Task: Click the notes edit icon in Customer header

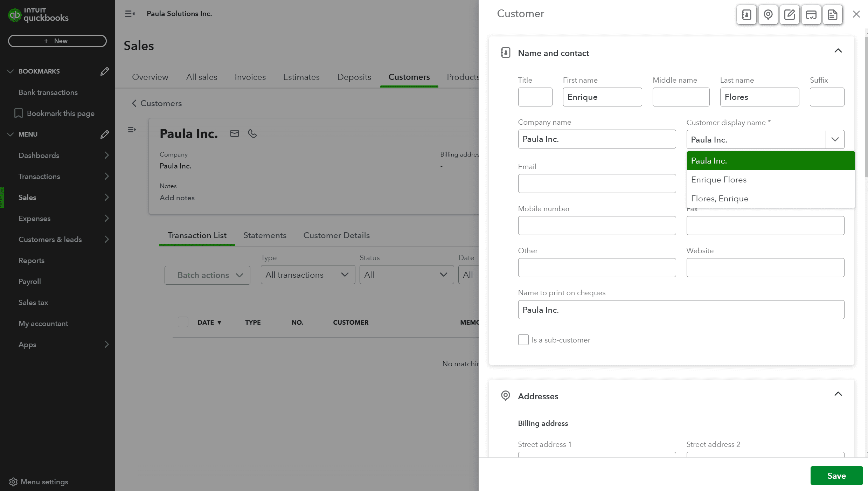Action: tap(789, 15)
